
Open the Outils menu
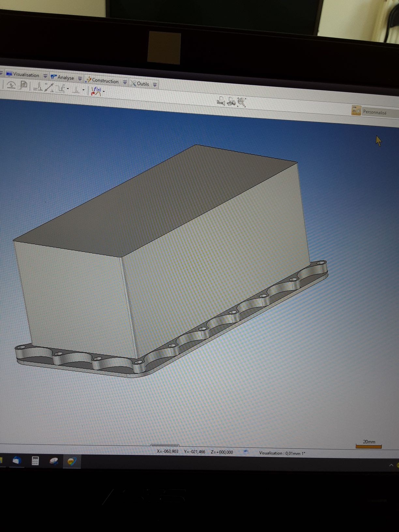(140, 83)
